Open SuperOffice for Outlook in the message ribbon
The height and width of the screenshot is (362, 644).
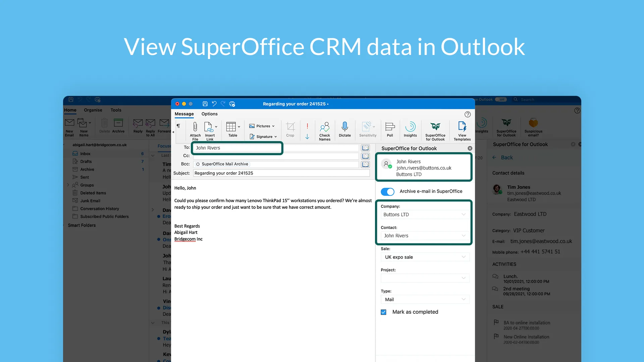[x=435, y=127]
